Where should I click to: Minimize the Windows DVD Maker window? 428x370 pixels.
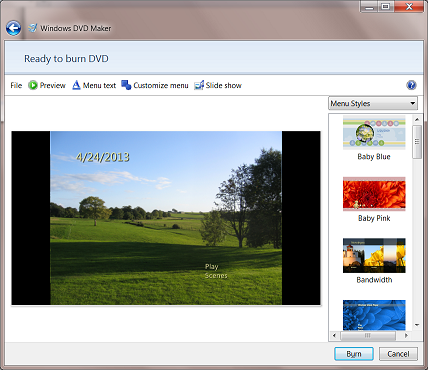369,7
